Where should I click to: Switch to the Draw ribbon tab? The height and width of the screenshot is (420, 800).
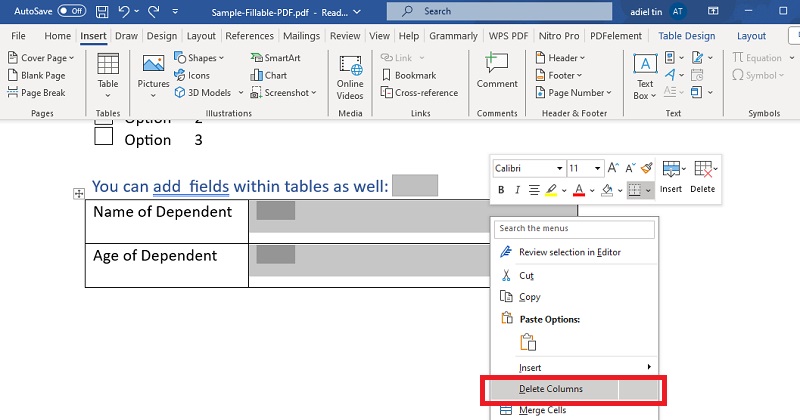click(x=126, y=36)
